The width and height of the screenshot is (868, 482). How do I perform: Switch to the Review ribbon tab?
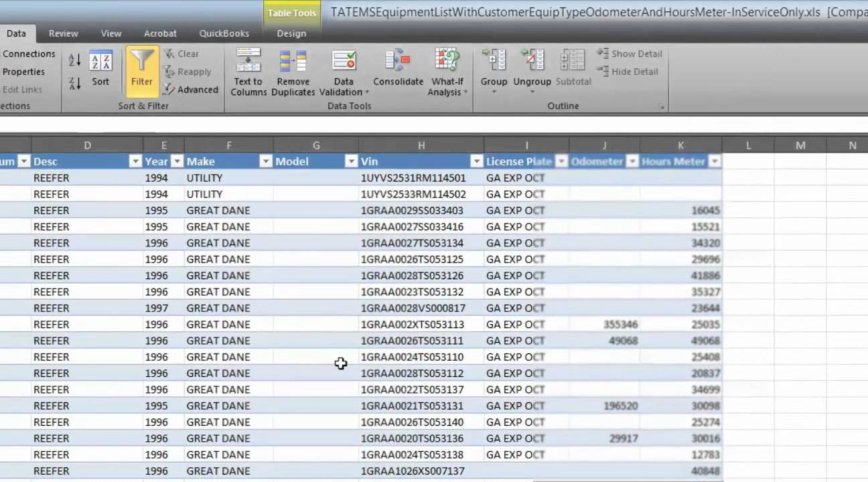click(x=64, y=33)
